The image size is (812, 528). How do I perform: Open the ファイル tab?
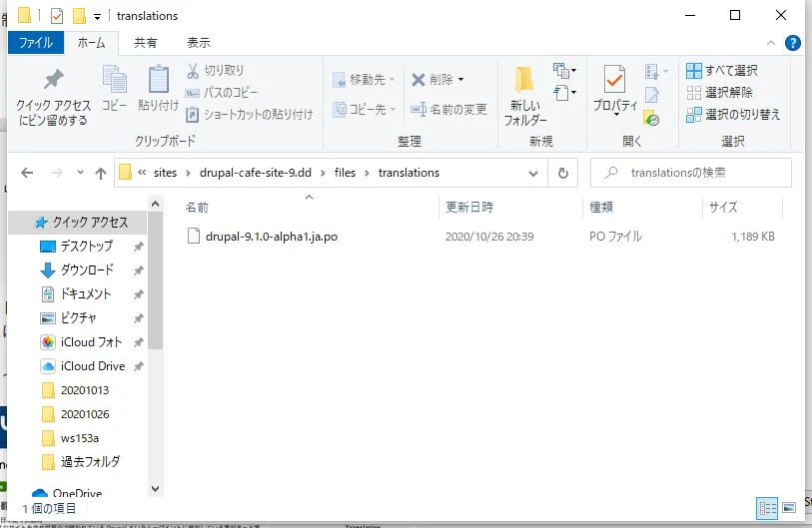pyautogui.click(x=36, y=43)
